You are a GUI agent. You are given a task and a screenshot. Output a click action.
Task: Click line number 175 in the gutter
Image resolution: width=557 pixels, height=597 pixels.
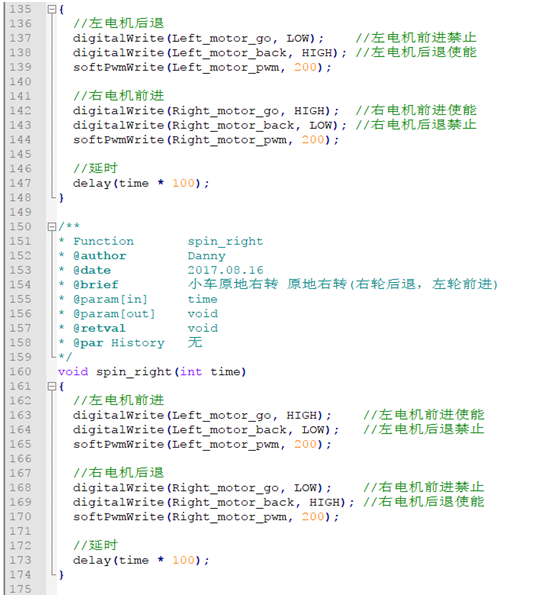[x=21, y=589]
